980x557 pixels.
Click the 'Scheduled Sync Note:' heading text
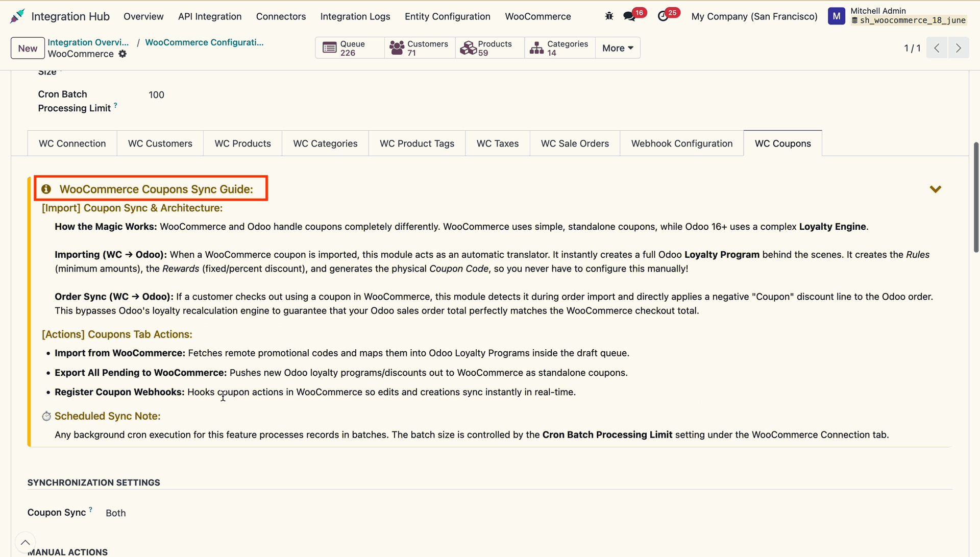click(x=108, y=416)
